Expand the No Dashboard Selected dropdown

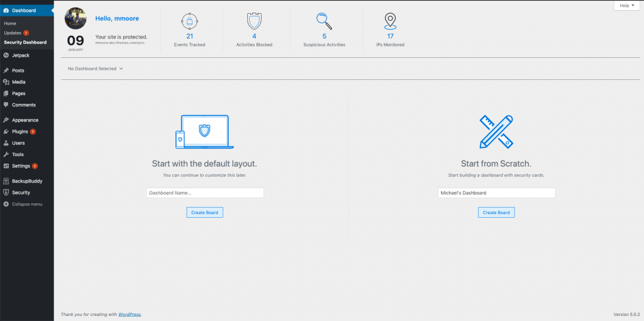(96, 69)
